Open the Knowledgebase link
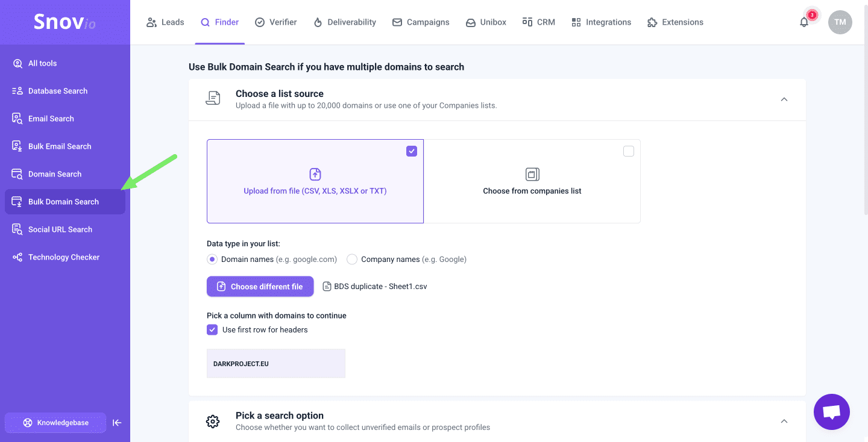The width and height of the screenshot is (868, 442). point(55,423)
